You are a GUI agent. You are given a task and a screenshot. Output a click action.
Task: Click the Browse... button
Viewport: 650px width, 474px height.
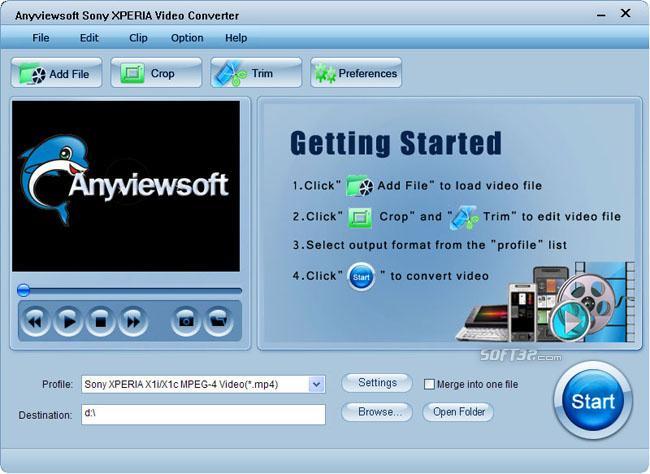(x=377, y=412)
